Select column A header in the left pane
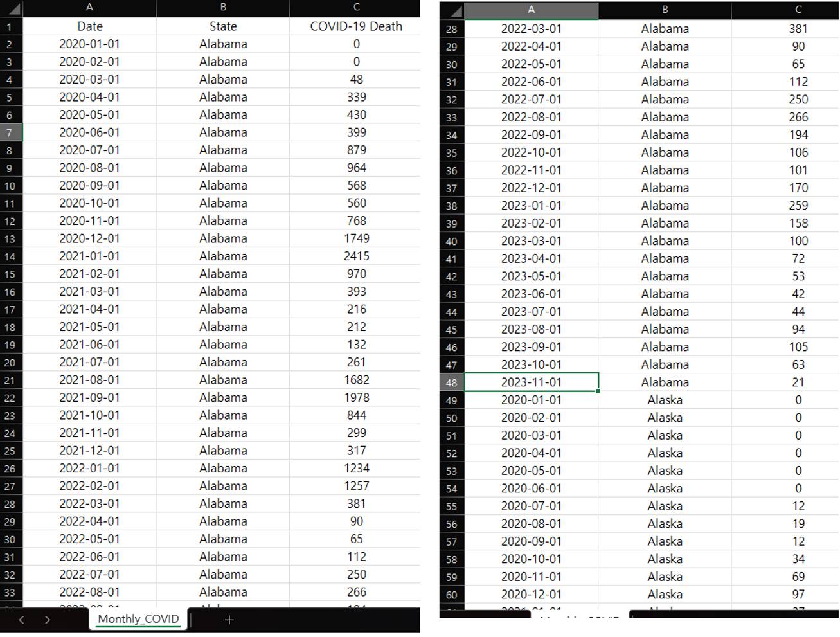 [90, 8]
